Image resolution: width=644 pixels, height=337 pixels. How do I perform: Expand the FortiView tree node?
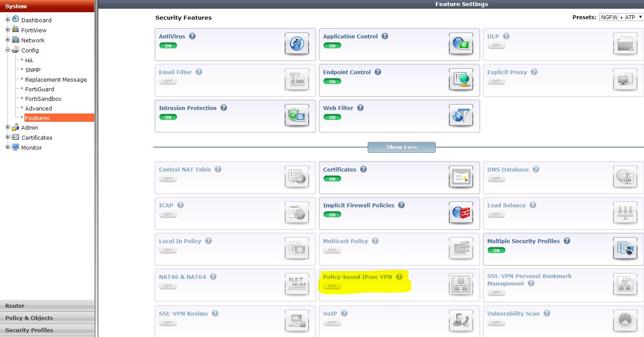click(x=7, y=30)
